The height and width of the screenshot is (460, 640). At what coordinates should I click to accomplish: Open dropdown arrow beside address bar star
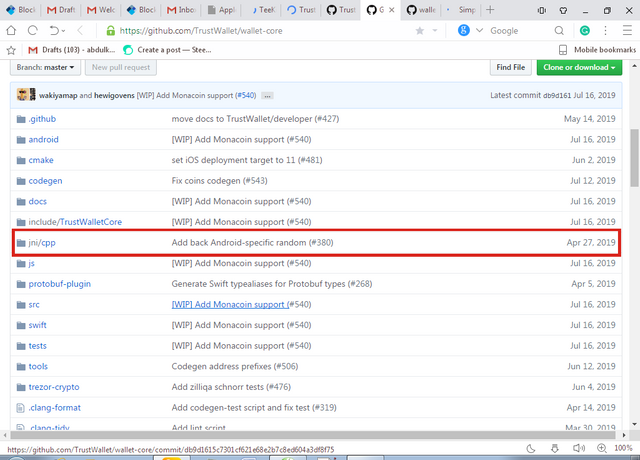pyautogui.click(x=435, y=31)
